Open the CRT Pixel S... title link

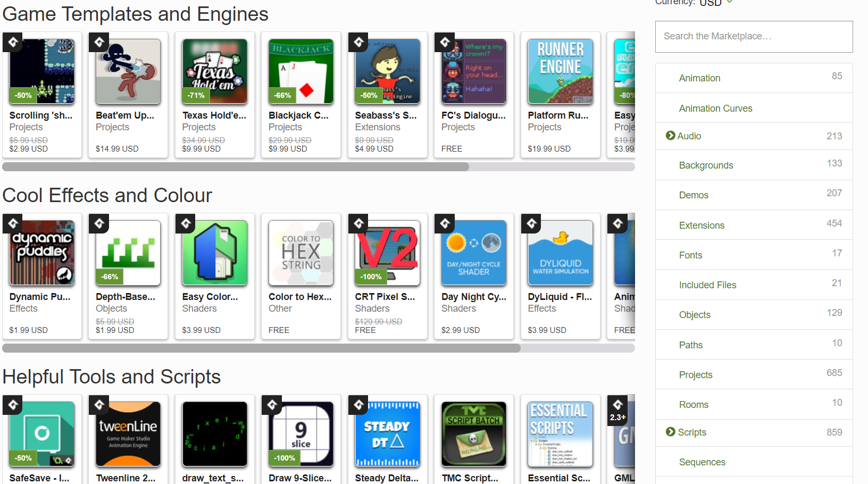tap(385, 297)
